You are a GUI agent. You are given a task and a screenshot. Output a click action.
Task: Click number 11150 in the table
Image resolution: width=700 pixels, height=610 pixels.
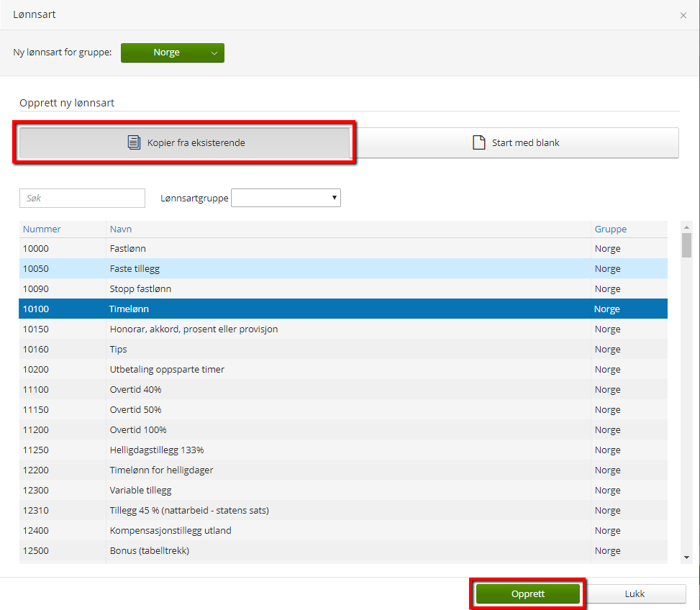(36, 409)
